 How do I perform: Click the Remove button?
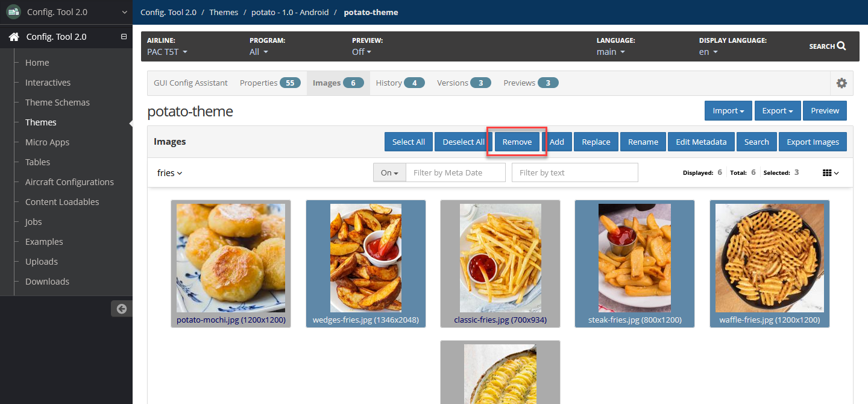517,142
